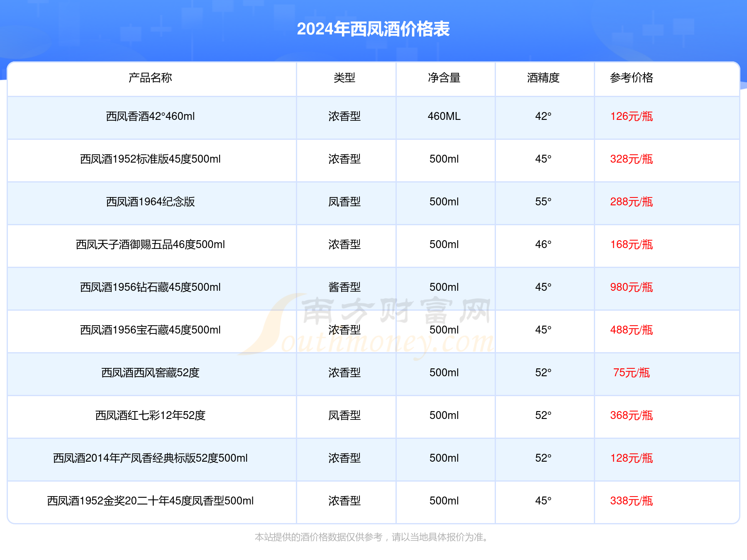Click price 338元/瓶

(x=631, y=501)
